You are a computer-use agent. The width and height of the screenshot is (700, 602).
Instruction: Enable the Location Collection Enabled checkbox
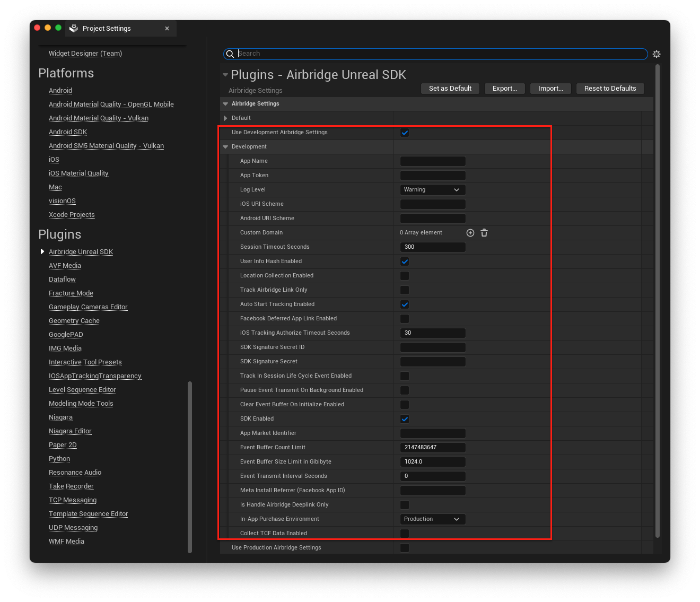point(405,276)
